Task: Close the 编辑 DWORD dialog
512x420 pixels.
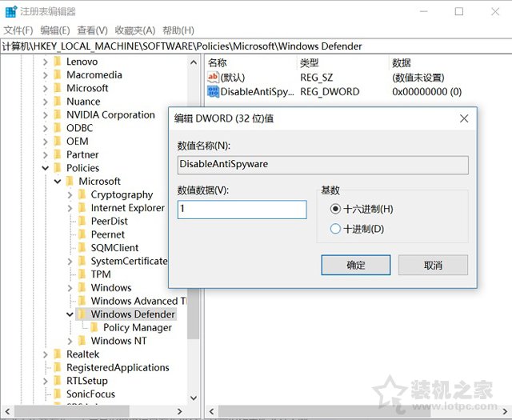Action: point(464,118)
